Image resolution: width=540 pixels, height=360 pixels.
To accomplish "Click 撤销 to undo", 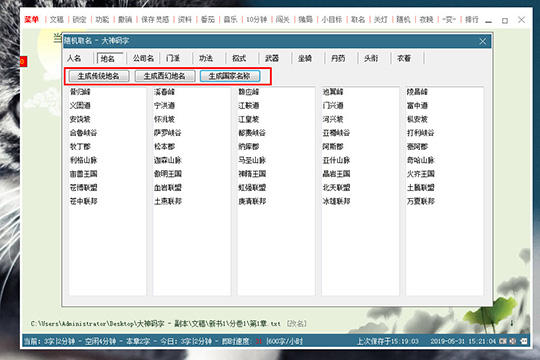I will (125, 20).
